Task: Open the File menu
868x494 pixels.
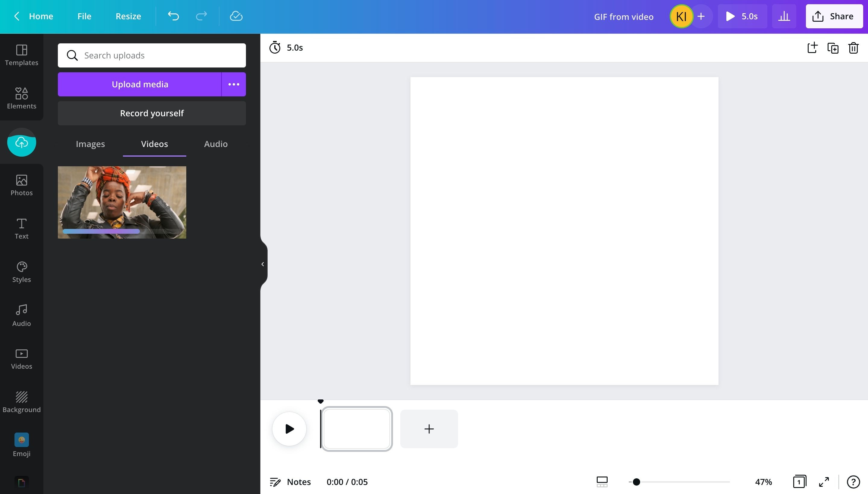Action: click(84, 16)
